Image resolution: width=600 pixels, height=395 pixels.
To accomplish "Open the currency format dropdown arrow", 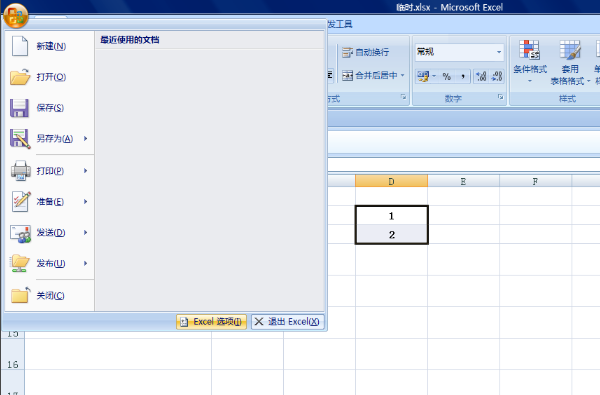I will coord(434,77).
